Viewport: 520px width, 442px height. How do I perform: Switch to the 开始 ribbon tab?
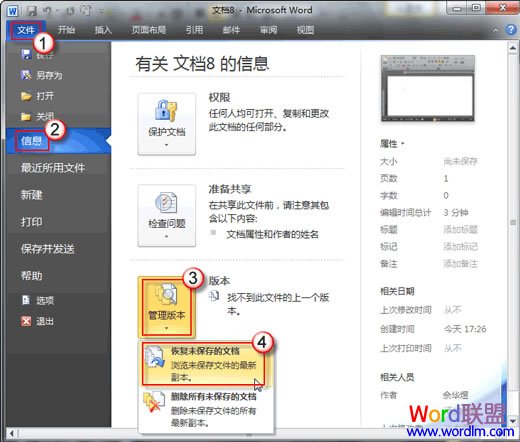66,30
